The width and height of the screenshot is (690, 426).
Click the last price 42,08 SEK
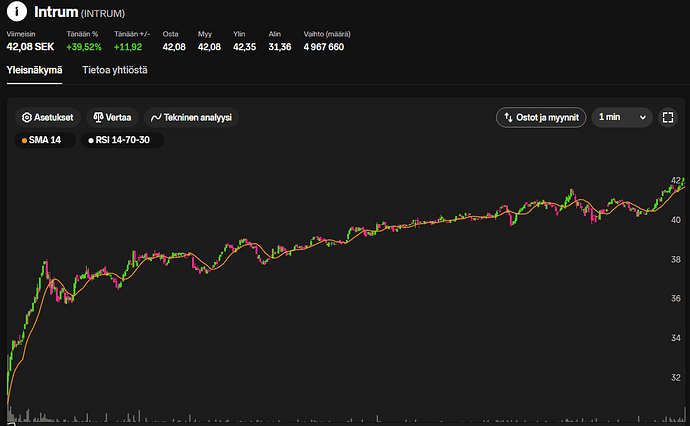click(x=30, y=47)
